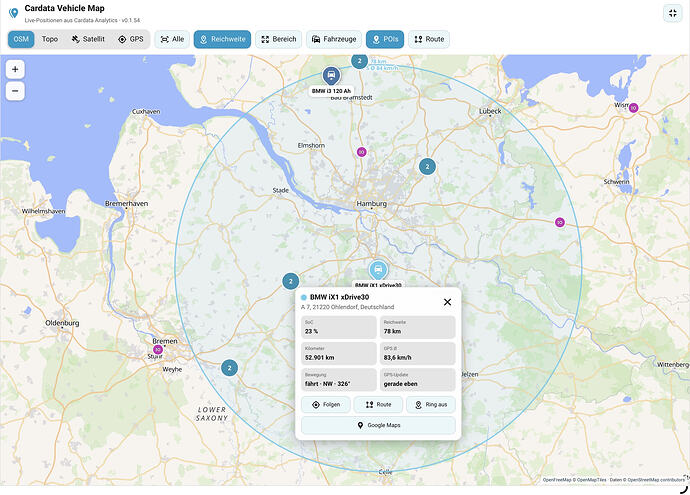The height and width of the screenshot is (495, 690).
Task: Click the purple POI marker near Elmshorn
Action: coord(361,152)
